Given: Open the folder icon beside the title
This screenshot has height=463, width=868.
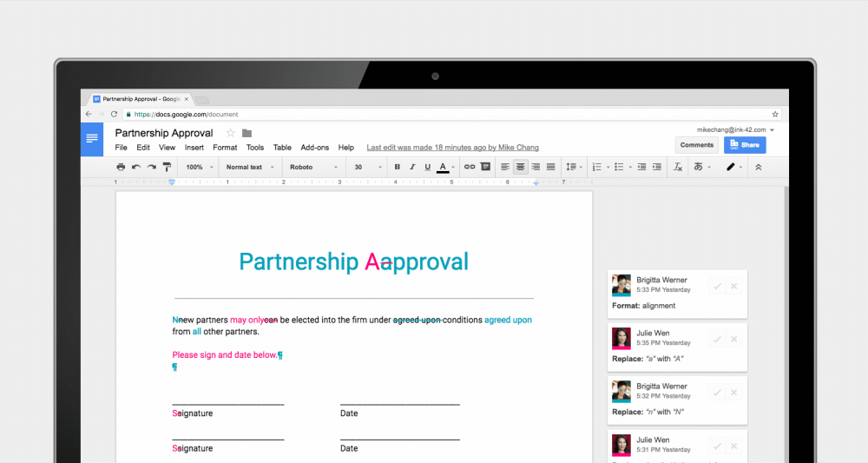Looking at the screenshot, I should point(247,133).
